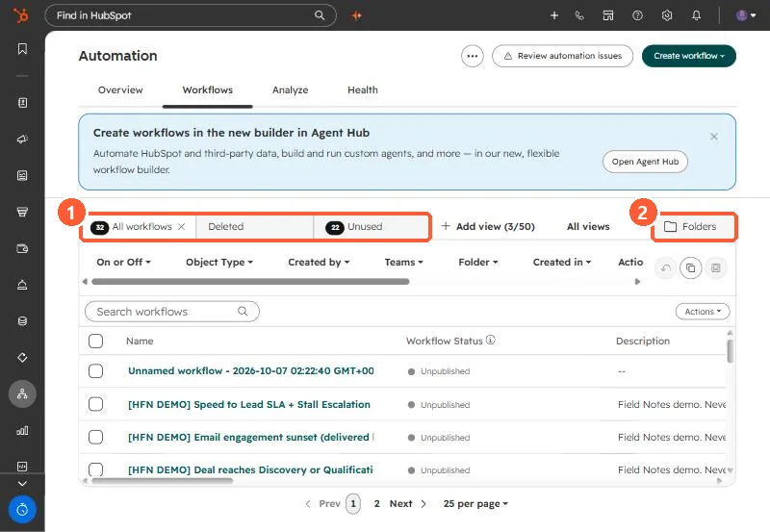Open the Breeze AI sparkle icon

(x=356, y=15)
